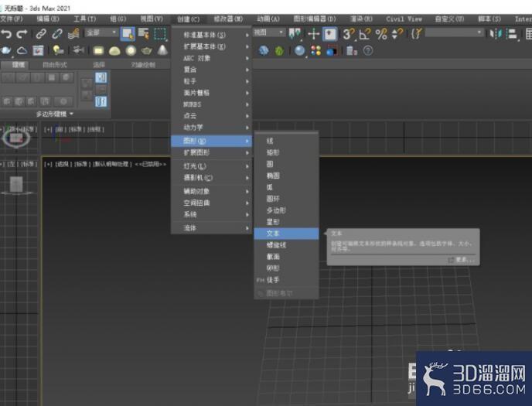Expand the 多边形建模 panel arrow
The height and width of the screenshot is (406, 532).
[72, 114]
